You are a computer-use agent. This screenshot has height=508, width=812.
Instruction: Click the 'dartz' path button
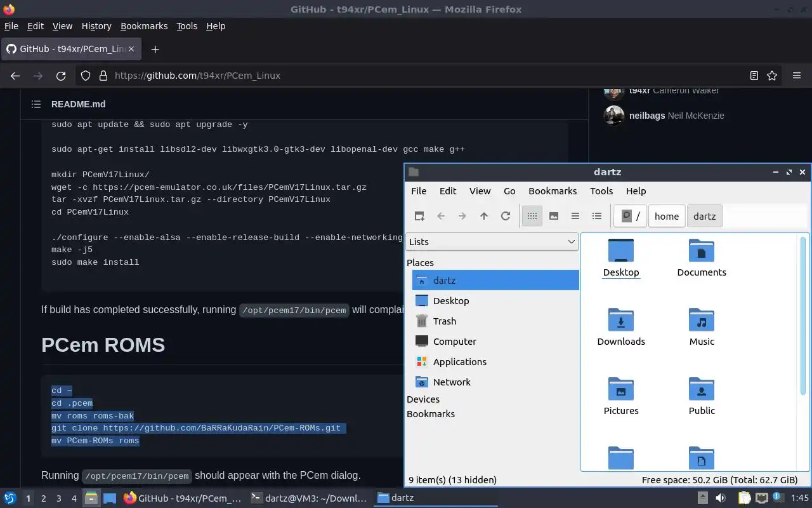(705, 216)
